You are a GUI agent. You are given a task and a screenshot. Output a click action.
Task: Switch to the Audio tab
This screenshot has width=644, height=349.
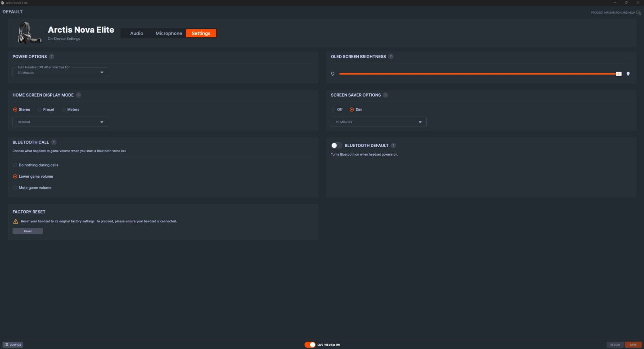[136, 33]
